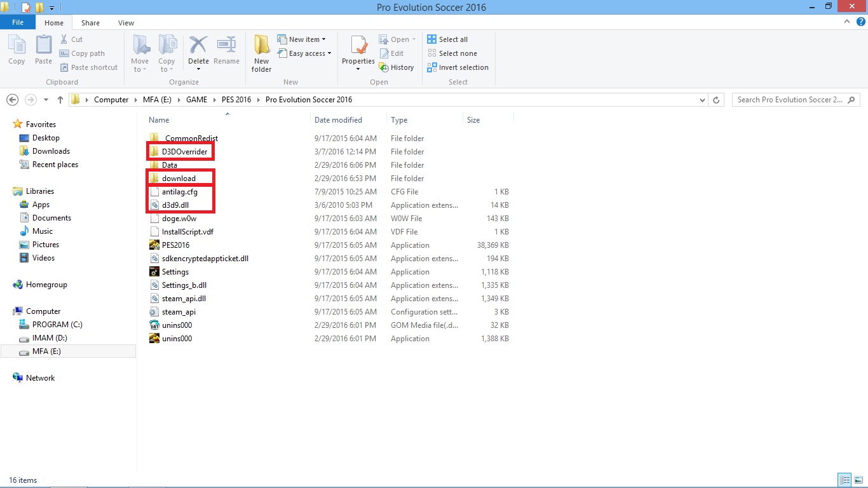Sort by Date modified column header
Image resolution: width=868 pixels, height=488 pixels.
pos(338,120)
